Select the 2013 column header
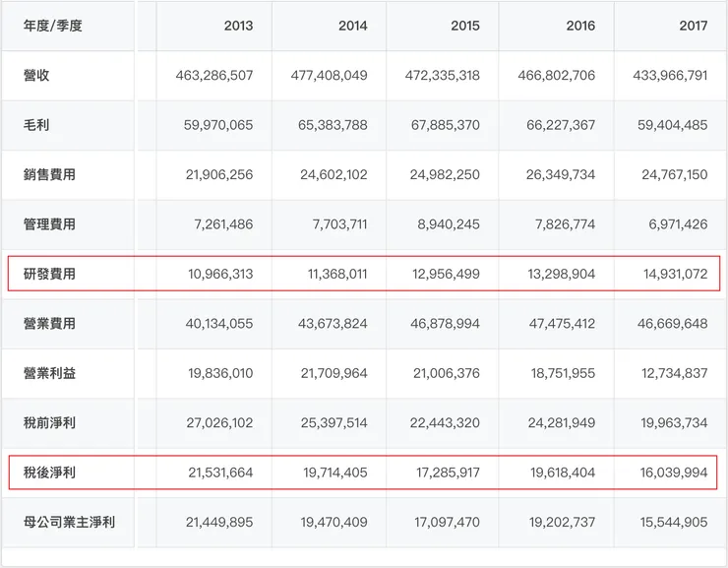Viewport: 728px width, 568px height. (x=238, y=27)
